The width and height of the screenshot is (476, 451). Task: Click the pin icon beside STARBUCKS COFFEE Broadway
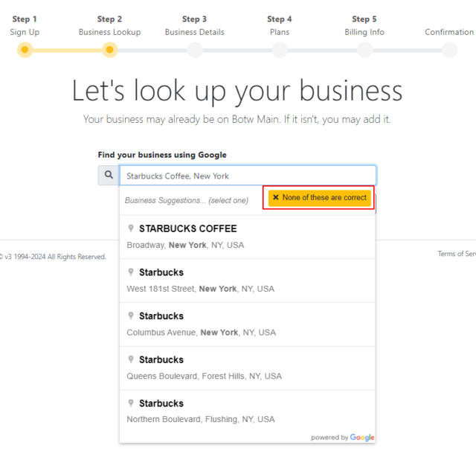(131, 228)
